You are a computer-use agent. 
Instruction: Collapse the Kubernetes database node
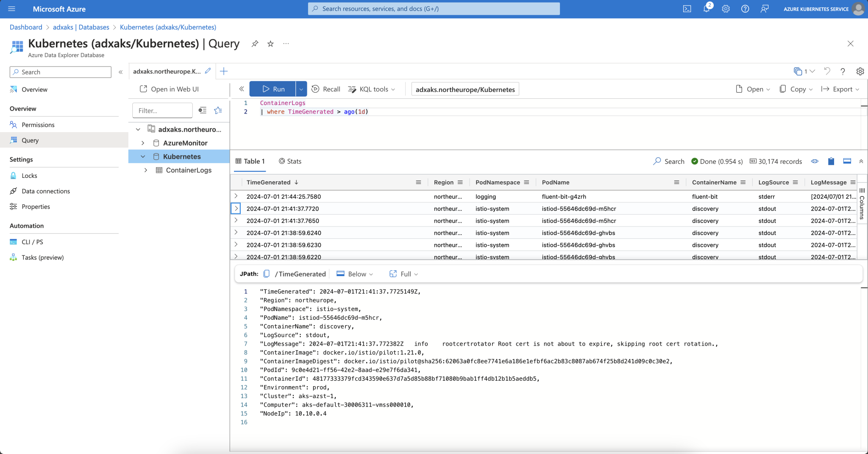pyautogui.click(x=143, y=156)
